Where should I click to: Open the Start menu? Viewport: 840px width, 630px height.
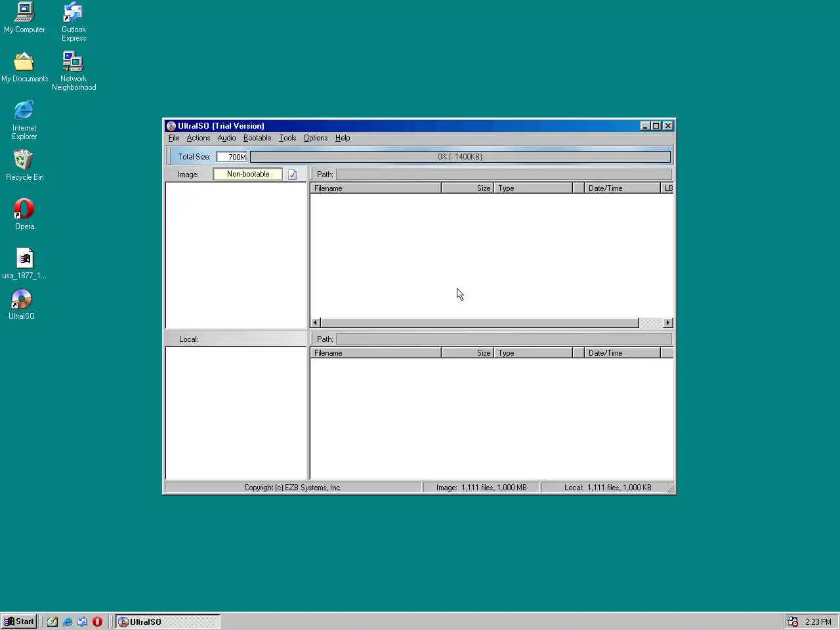(x=19, y=621)
